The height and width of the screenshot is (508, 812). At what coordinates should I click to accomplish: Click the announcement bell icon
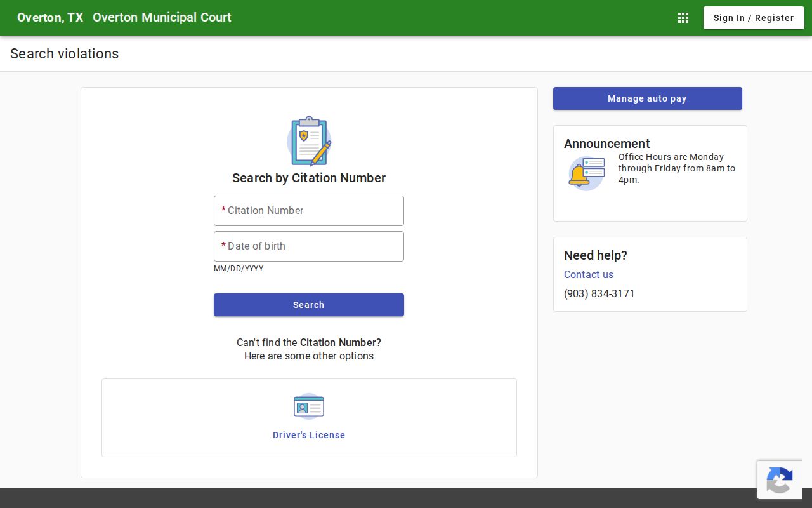click(587, 173)
